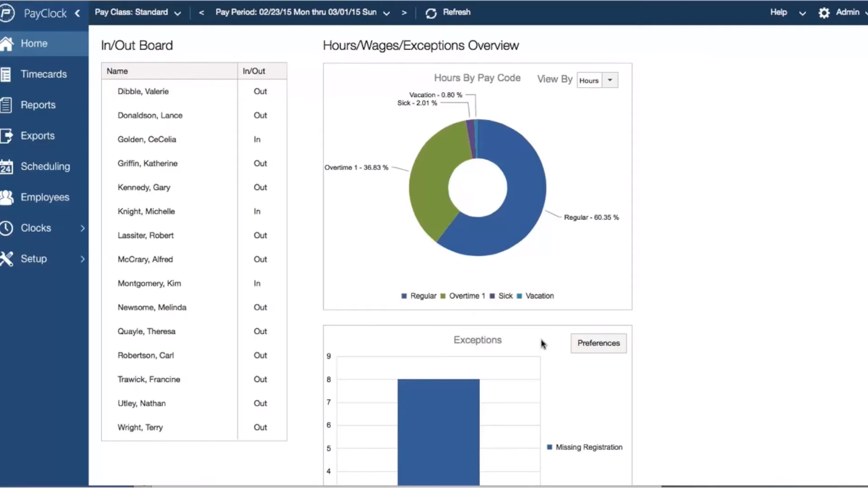Select the Timecards icon in the sidebar
Screen dimensions: 868x488
pos(7,74)
